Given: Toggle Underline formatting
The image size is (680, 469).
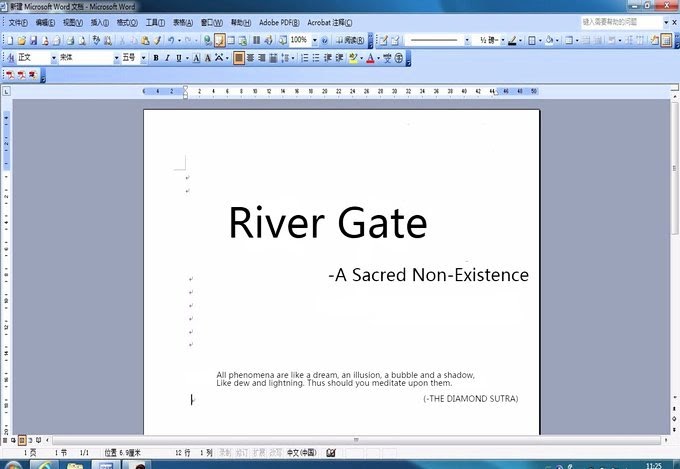Looking at the screenshot, I should tap(179, 58).
